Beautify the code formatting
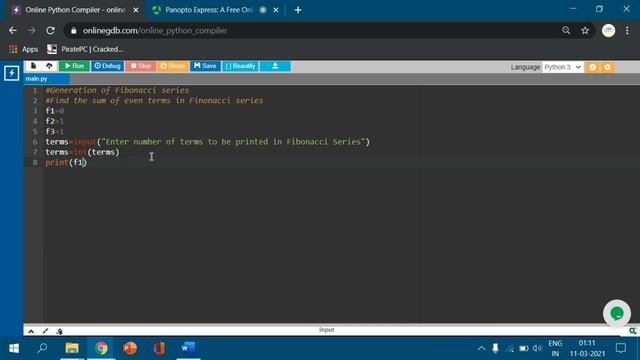Screen dimensions: 640x360 (240, 66)
